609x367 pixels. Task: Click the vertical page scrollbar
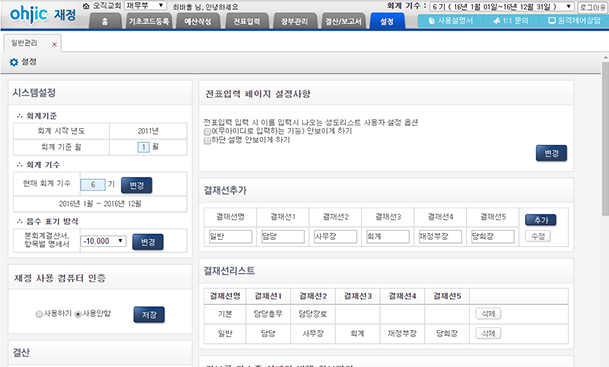605,138
